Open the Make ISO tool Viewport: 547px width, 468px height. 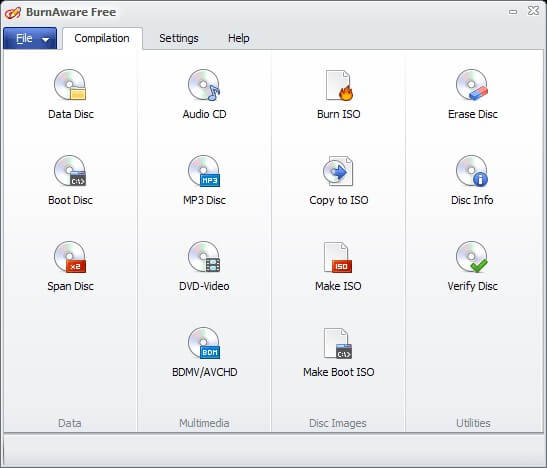338,266
